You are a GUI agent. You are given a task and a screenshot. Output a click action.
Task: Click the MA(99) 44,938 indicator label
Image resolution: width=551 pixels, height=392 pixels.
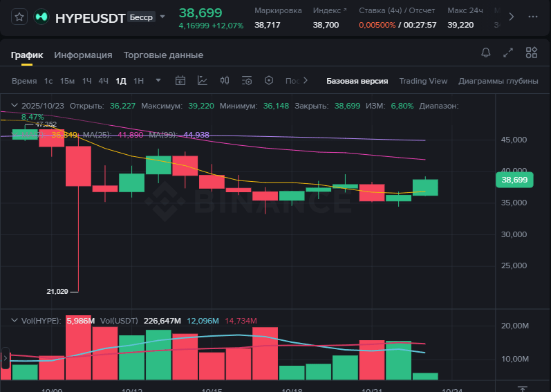179,135
